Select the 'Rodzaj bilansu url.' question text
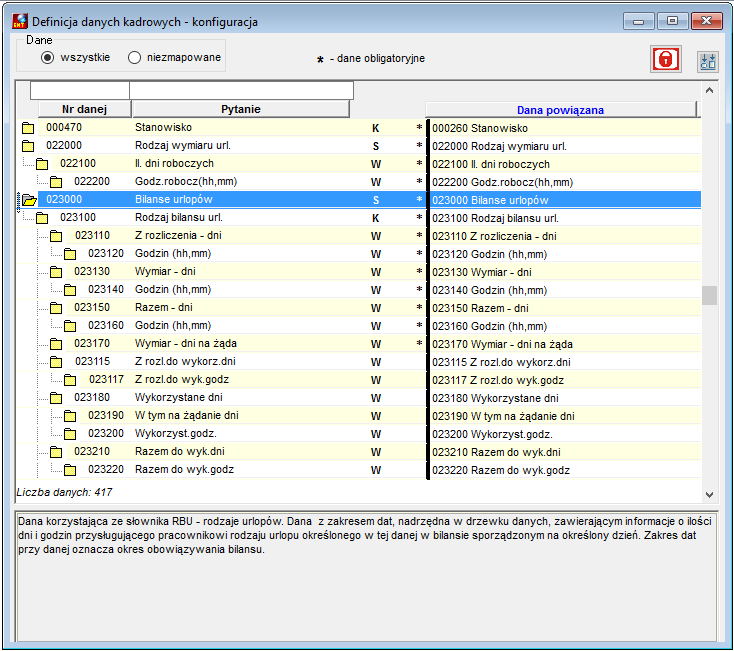The image size is (734, 651). (x=179, y=218)
